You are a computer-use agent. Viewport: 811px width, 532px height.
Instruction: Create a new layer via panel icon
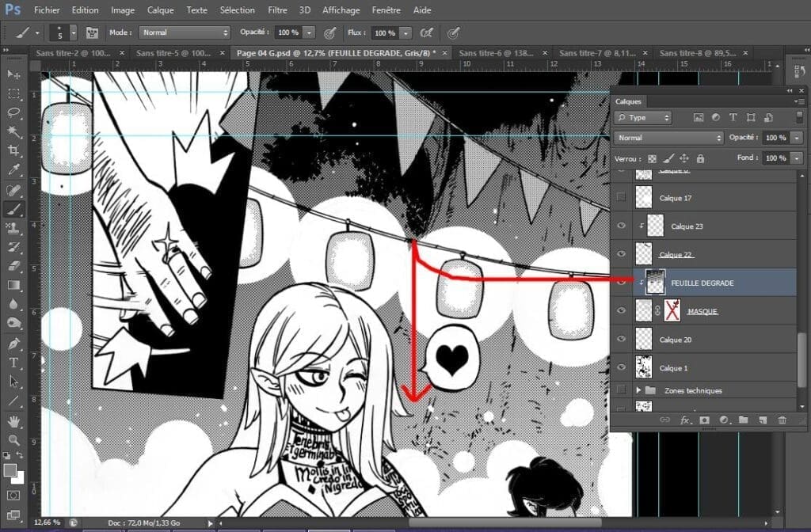click(x=763, y=420)
